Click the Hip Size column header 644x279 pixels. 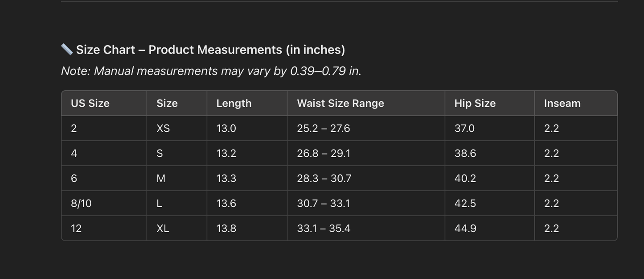tap(475, 103)
